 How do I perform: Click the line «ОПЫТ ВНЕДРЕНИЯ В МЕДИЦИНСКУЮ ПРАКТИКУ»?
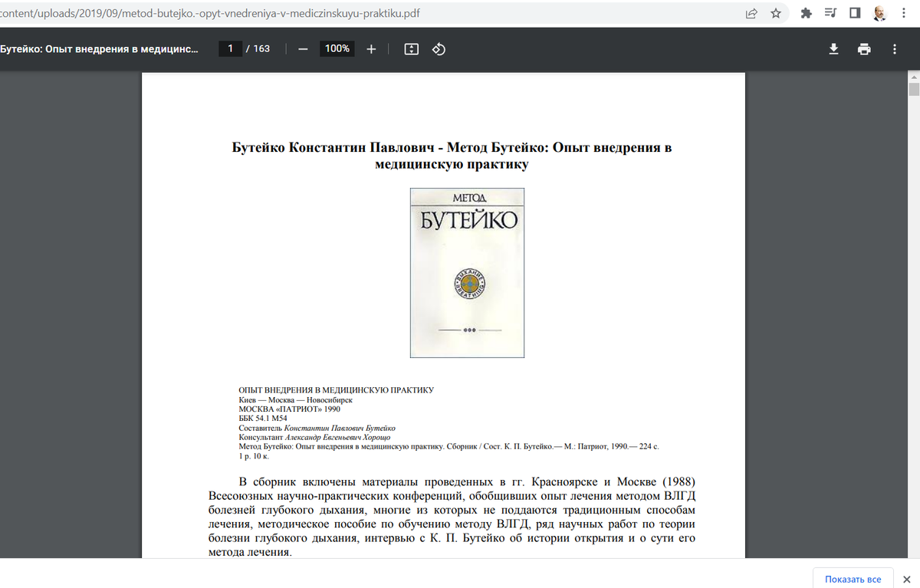(x=337, y=390)
